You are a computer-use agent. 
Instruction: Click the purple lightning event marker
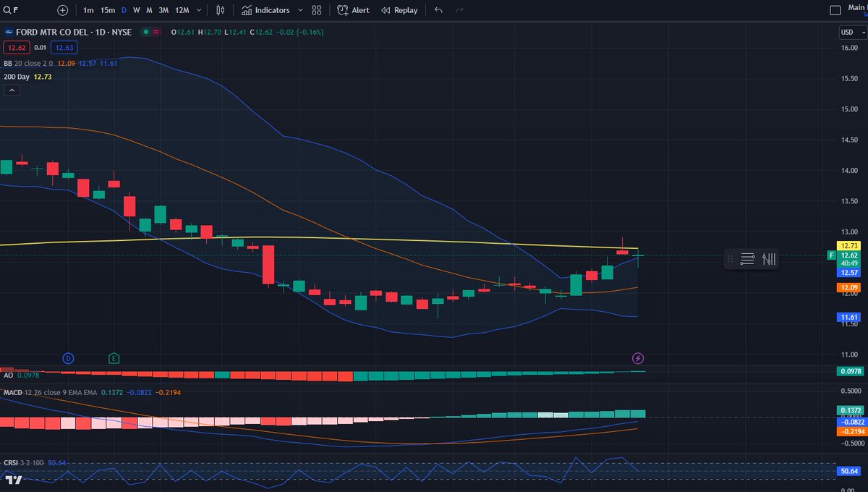[x=638, y=358]
